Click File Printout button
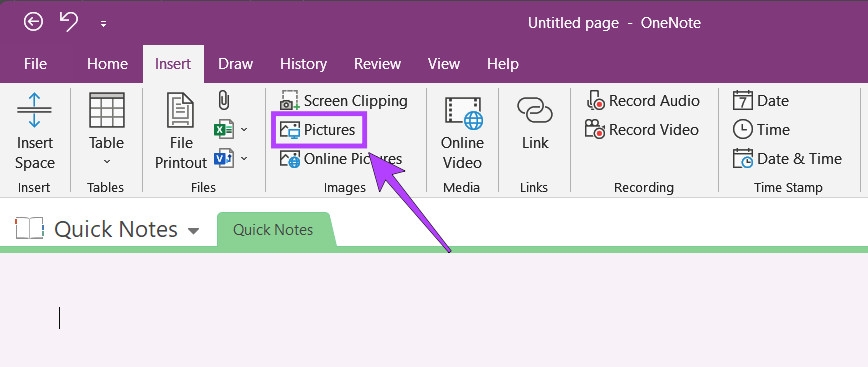This screenshot has width=868, height=367. [181, 131]
